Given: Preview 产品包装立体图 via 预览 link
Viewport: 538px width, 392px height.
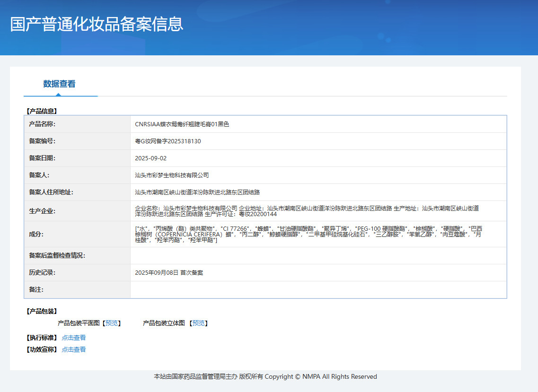Looking at the screenshot, I should tap(198, 323).
